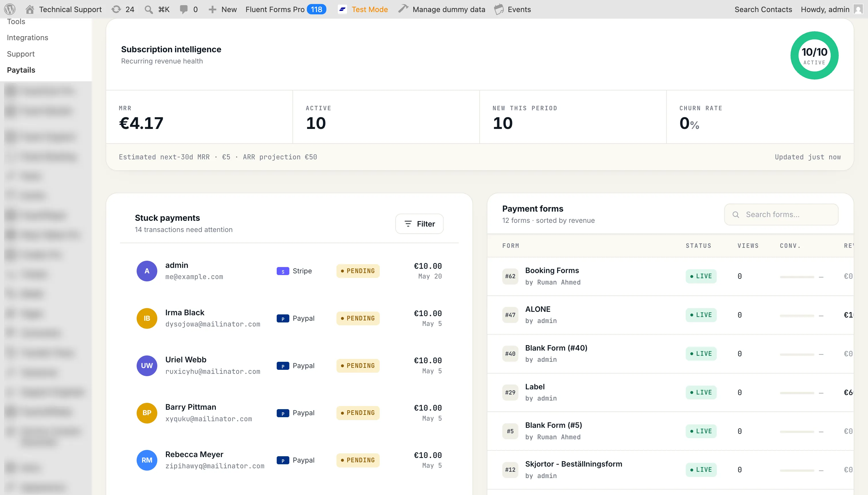This screenshot has height=495, width=868.
Task: Click the Test Mode link
Action: (x=370, y=9)
